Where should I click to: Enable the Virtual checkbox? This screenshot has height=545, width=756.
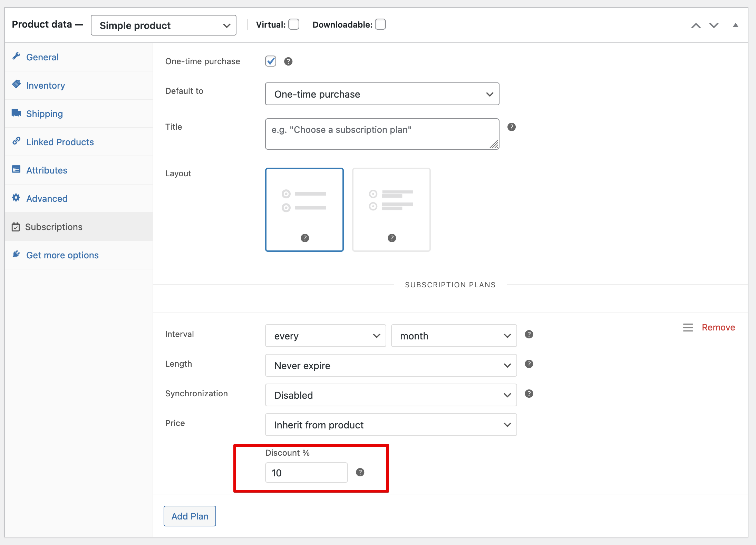click(294, 24)
